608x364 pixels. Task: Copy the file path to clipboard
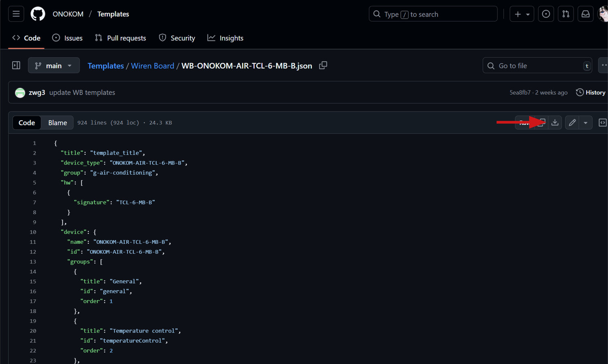[323, 65]
